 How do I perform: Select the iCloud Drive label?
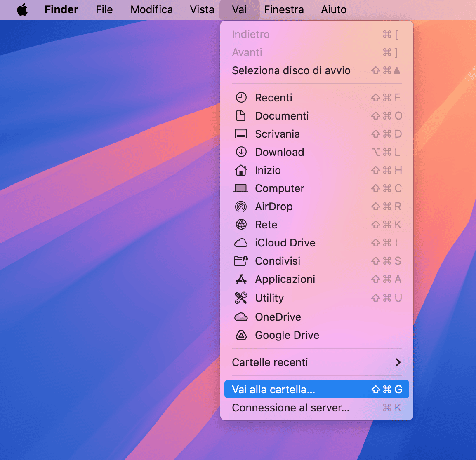point(285,243)
